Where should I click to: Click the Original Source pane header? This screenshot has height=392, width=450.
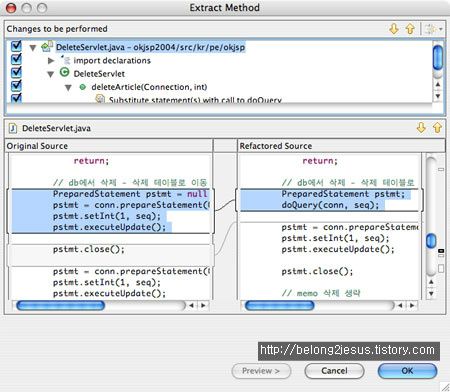pos(109,146)
